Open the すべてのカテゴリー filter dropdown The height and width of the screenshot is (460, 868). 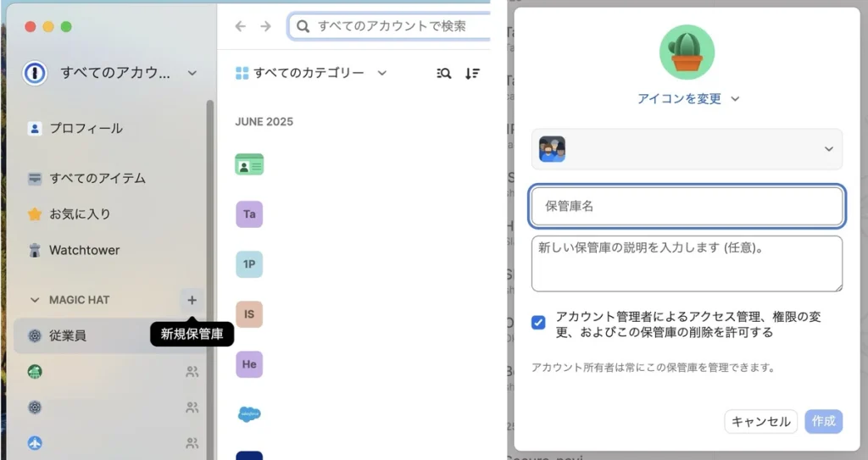click(x=310, y=73)
